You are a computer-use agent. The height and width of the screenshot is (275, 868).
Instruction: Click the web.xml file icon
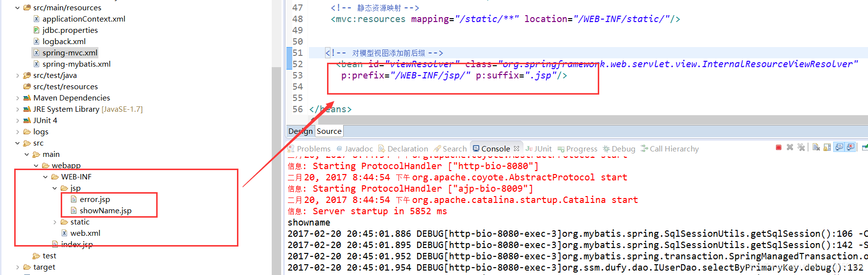coord(64,233)
